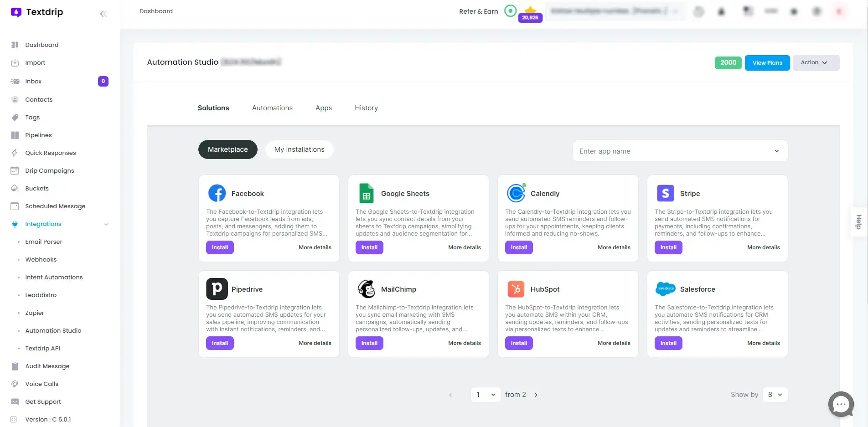
Task: Switch to the Automations tab
Action: pos(272,108)
